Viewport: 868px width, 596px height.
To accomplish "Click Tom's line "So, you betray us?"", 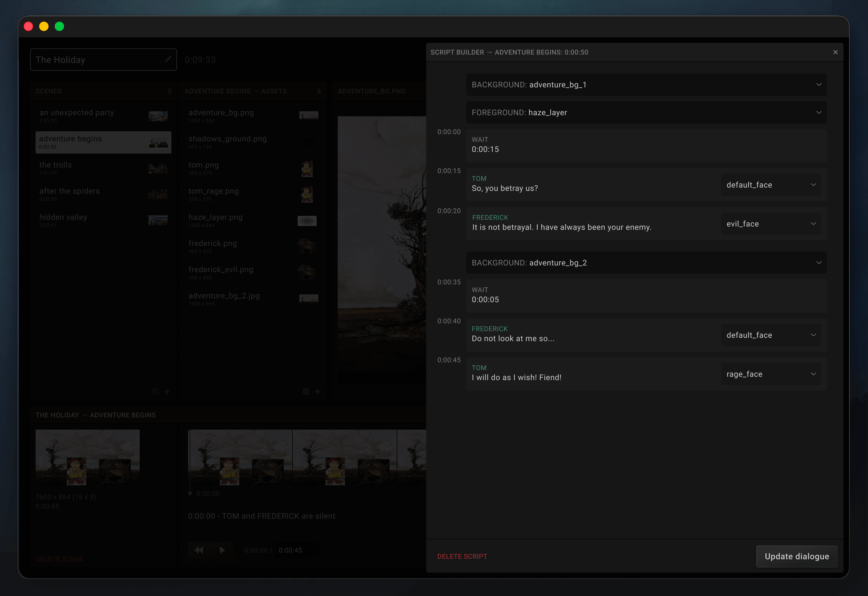I will [505, 188].
